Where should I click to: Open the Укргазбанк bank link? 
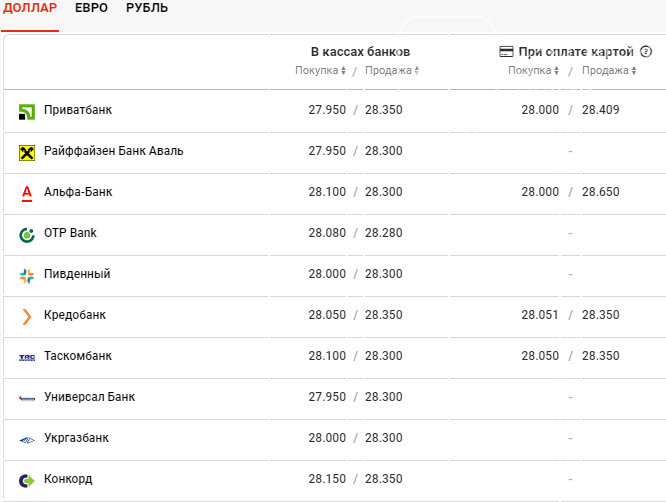coord(76,438)
